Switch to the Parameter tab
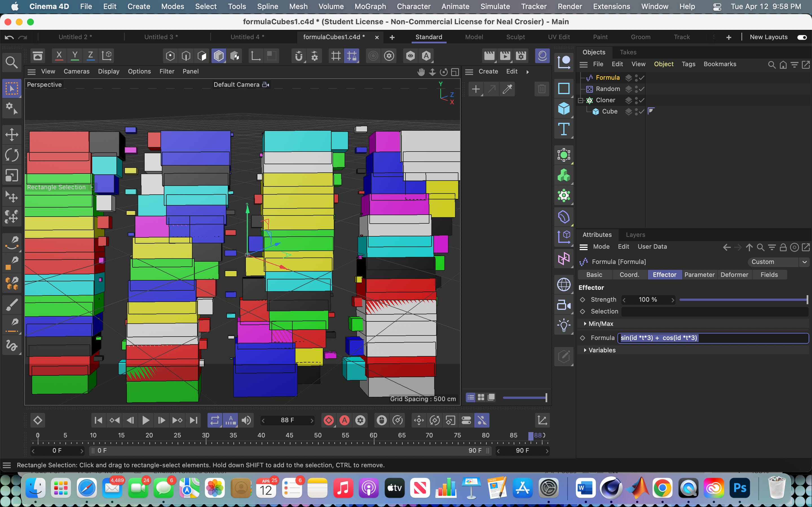The width and height of the screenshot is (812, 507). [x=699, y=275]
